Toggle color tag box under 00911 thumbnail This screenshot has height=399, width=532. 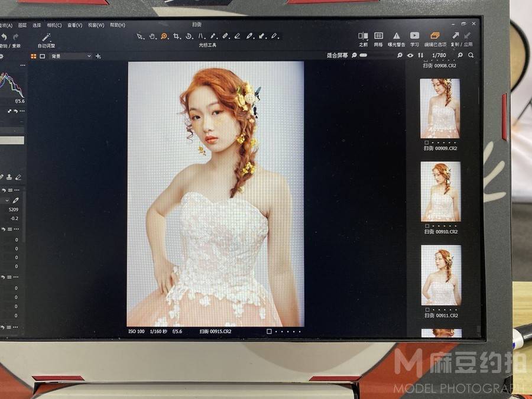427,310
